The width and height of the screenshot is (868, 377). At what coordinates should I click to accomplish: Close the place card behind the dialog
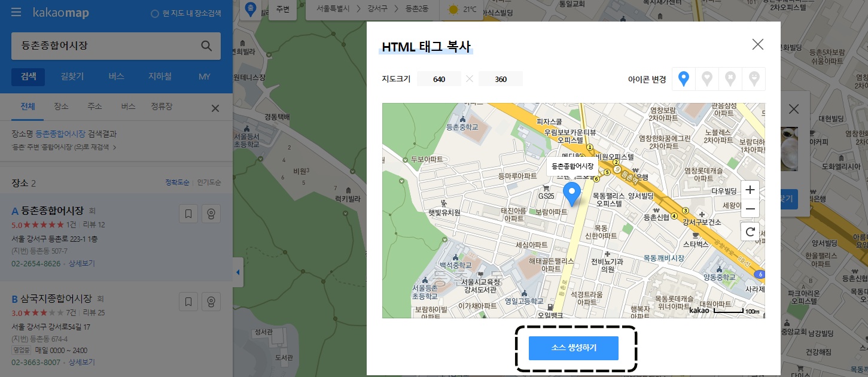[x=794, y=109]
